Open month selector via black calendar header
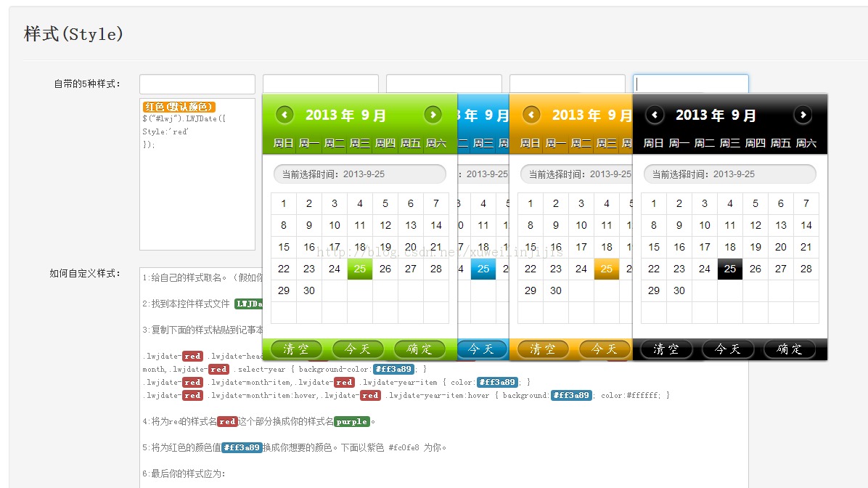868x488 pixels. click(x=715, y=115)
